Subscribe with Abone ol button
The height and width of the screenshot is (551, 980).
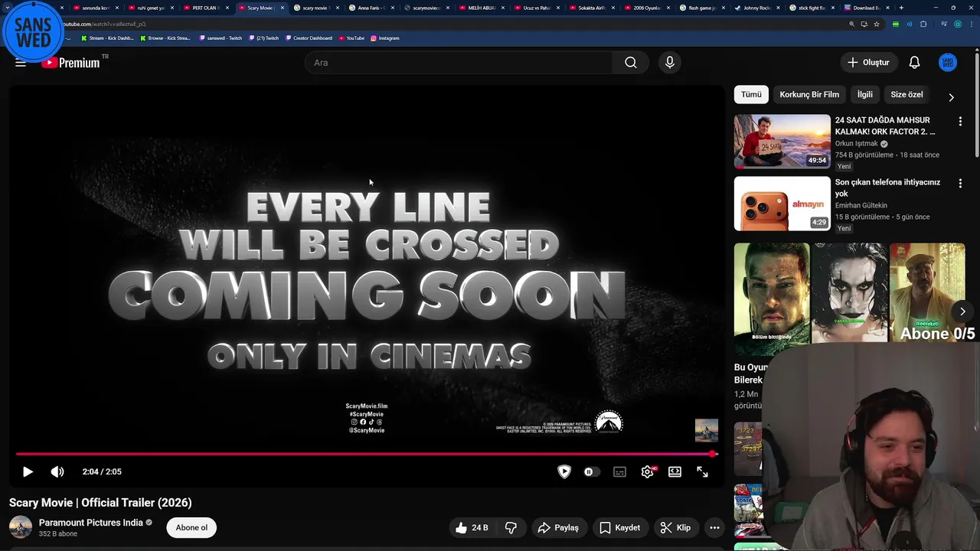tap(191, 527)
